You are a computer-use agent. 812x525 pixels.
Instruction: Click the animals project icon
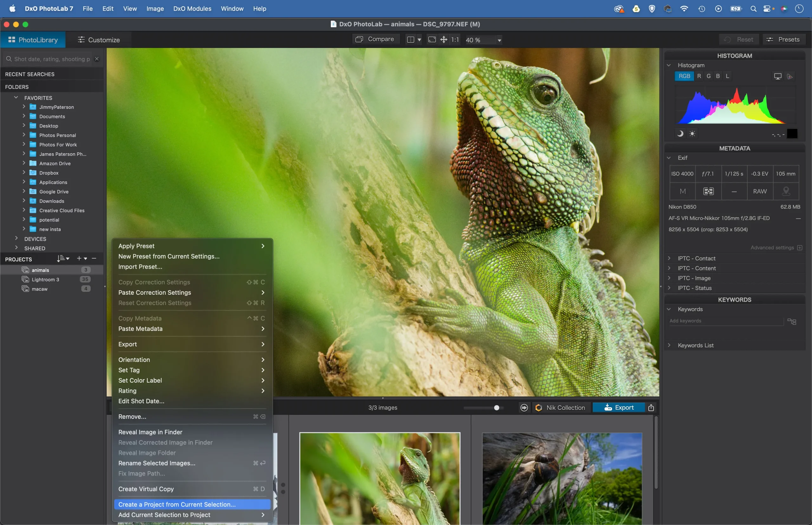[25, 270]
